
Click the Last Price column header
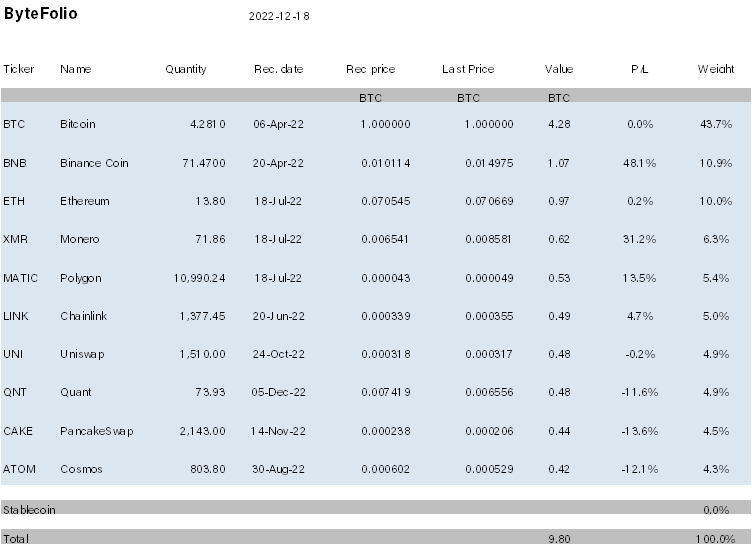coord(468,69)
